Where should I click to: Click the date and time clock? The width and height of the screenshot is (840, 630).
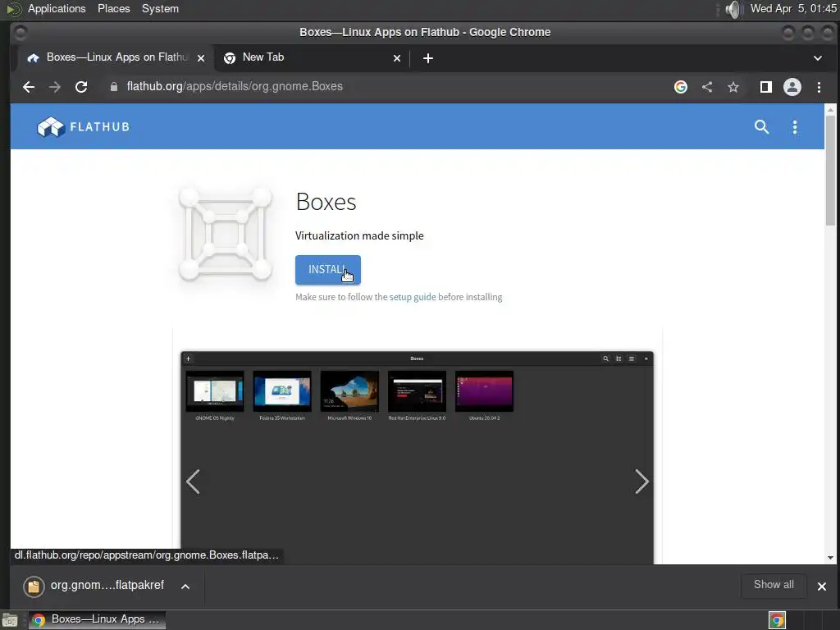coord(793,8)
